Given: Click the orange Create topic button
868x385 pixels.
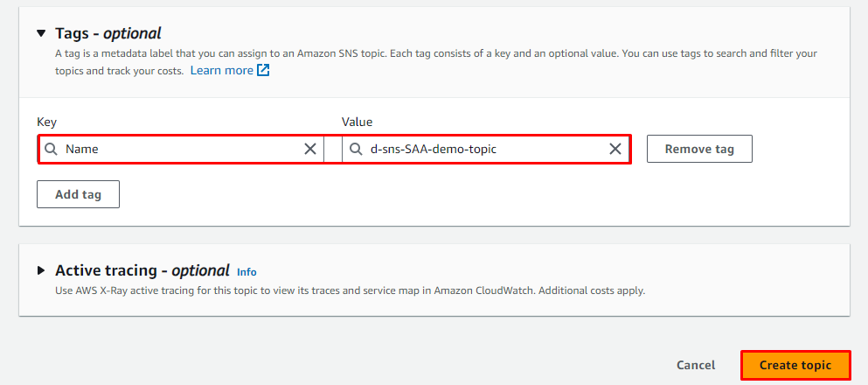Looking at the screenshot, I should pyautogui.click(x=795, y=365).
